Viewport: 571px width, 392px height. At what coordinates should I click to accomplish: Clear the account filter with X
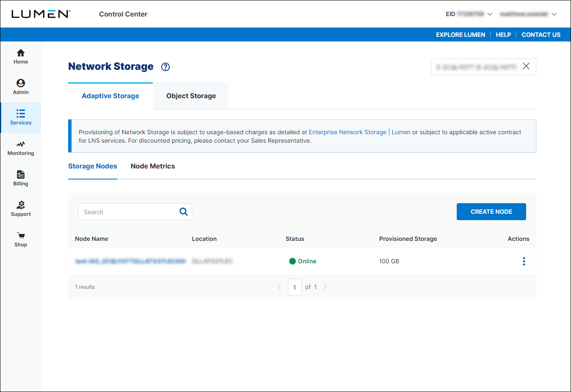click(526, 66)
